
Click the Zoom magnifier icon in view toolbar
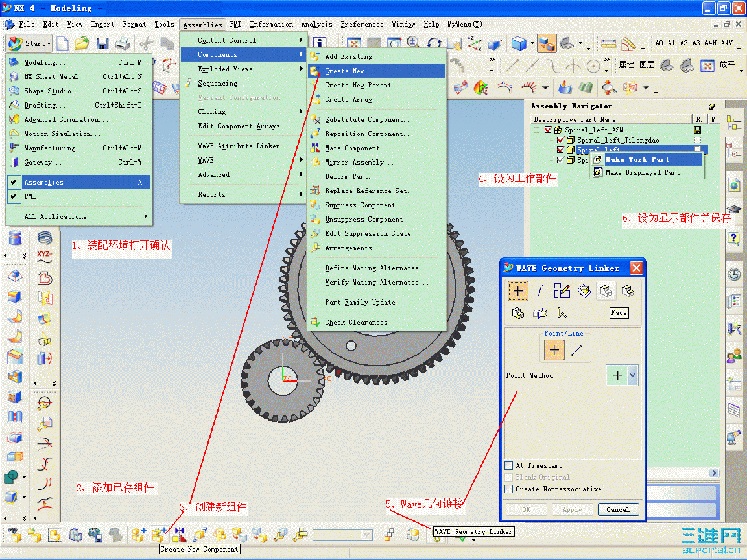[x=414, y=43]
